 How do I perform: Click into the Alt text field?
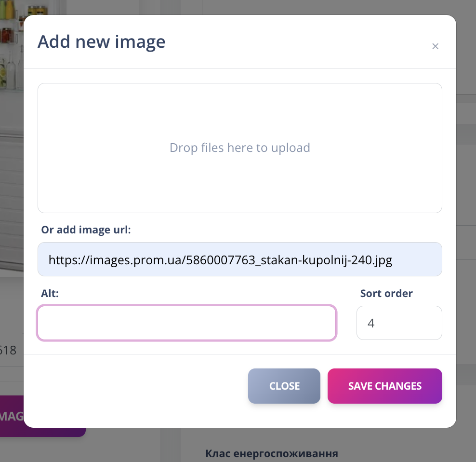(187, 323)
